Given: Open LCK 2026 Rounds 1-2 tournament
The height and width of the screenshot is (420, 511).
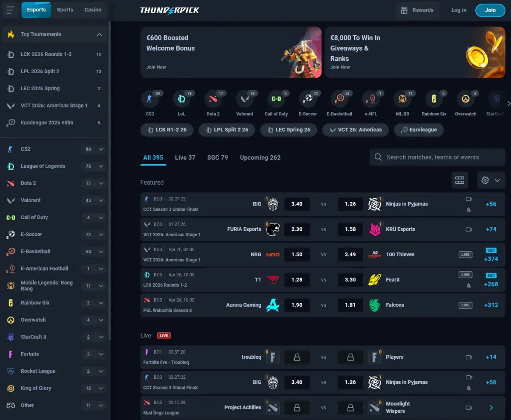Looking at the screenshot, I should (x=55, y=54).
